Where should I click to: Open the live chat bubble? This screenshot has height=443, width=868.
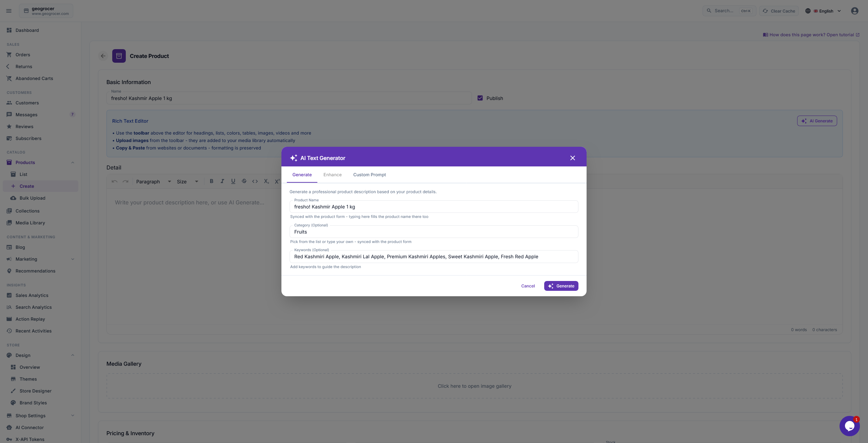click(x=849, y=426)
